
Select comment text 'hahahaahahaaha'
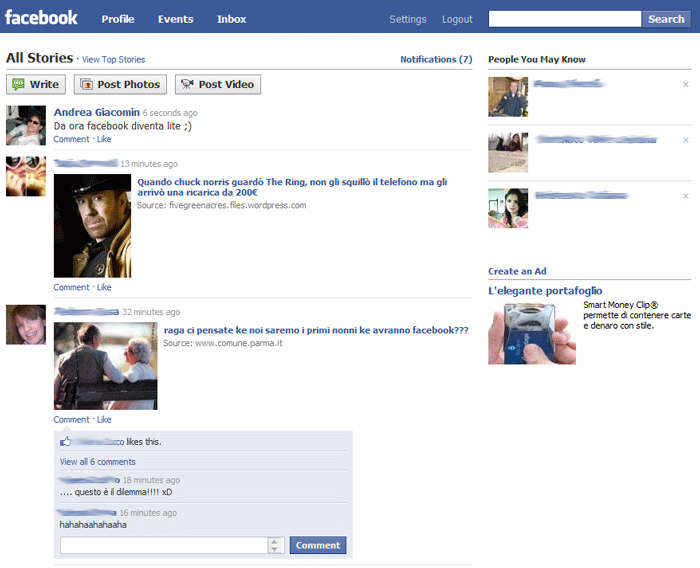[93, 525]
